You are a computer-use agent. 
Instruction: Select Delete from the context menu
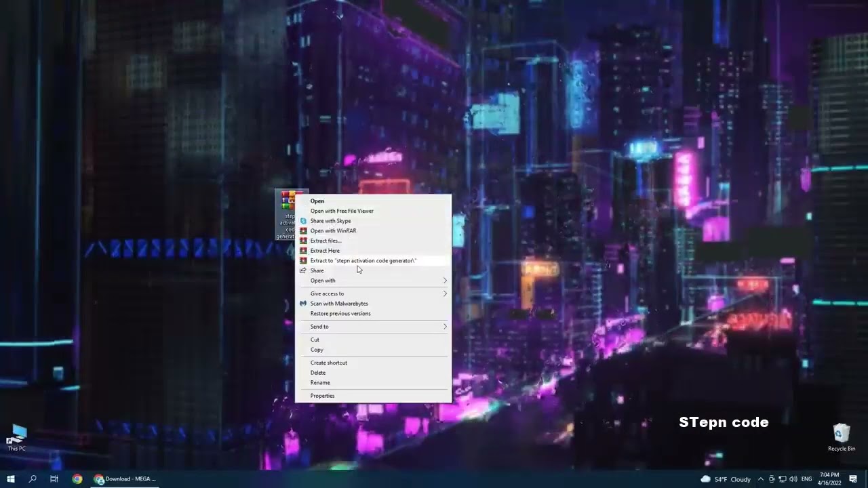(x=373, y=373)
